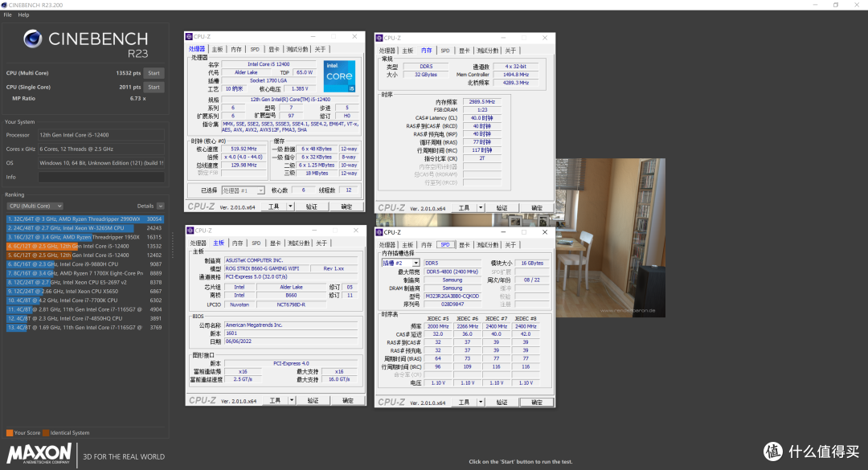Click 验证 button in mainboard CPU-Z window
Screen dimensions: 868x470
pyautogui.click(x=313, y=400)
